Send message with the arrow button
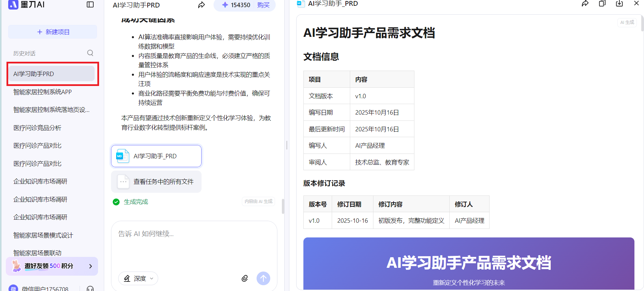 coord(263,278)
